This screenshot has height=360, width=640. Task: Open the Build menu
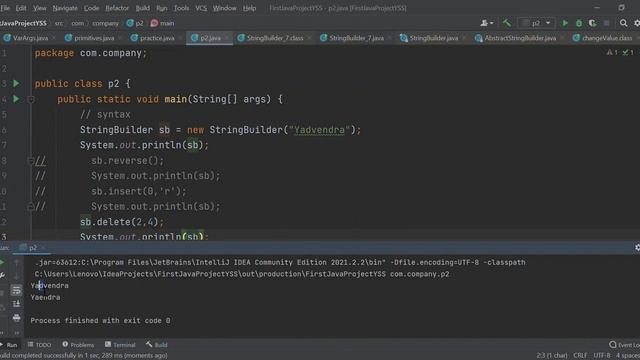[142, 8]
